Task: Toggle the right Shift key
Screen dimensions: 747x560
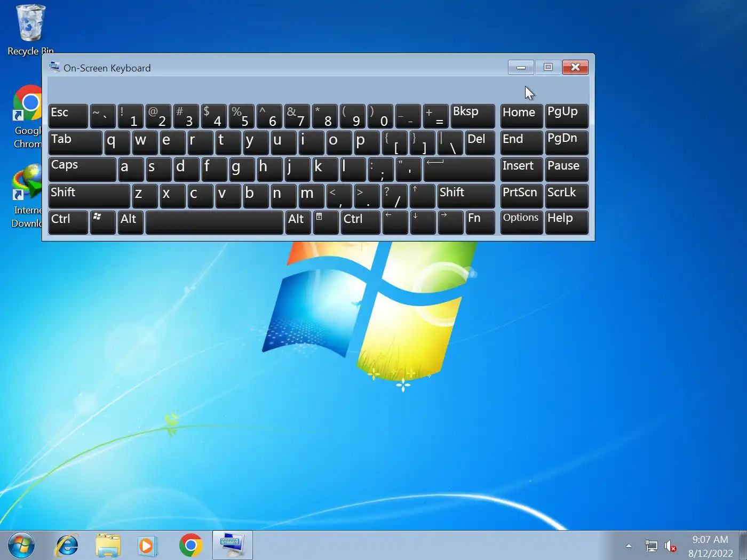Action: point(466,196)
